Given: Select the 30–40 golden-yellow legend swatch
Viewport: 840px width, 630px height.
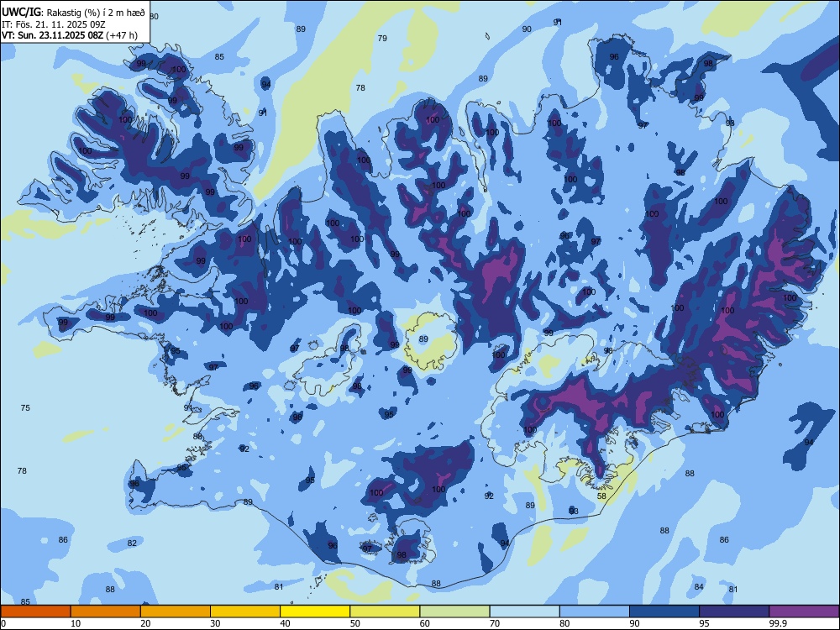Looking at the screenshot, I should pyautogui.click(x=245, y=612).
